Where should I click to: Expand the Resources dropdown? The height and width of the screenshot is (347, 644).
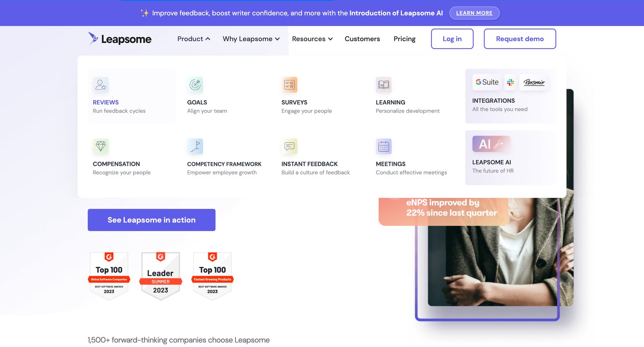point(312,39)
